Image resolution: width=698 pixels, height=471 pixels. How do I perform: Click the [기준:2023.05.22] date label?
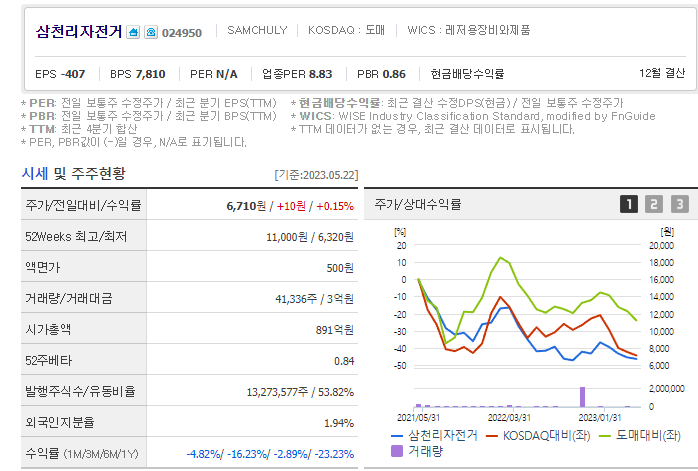pyautogui.click(x=316, y=175)
